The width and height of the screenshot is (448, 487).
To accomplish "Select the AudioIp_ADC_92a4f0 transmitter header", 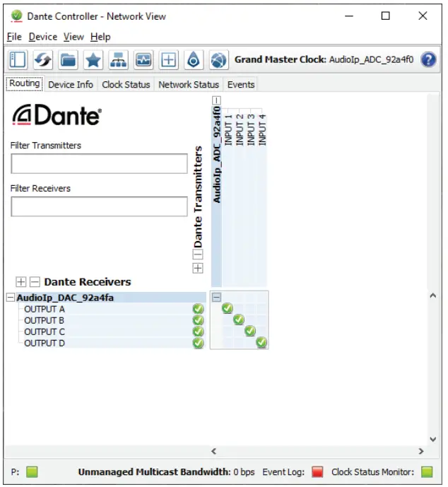I will [217, 196].
